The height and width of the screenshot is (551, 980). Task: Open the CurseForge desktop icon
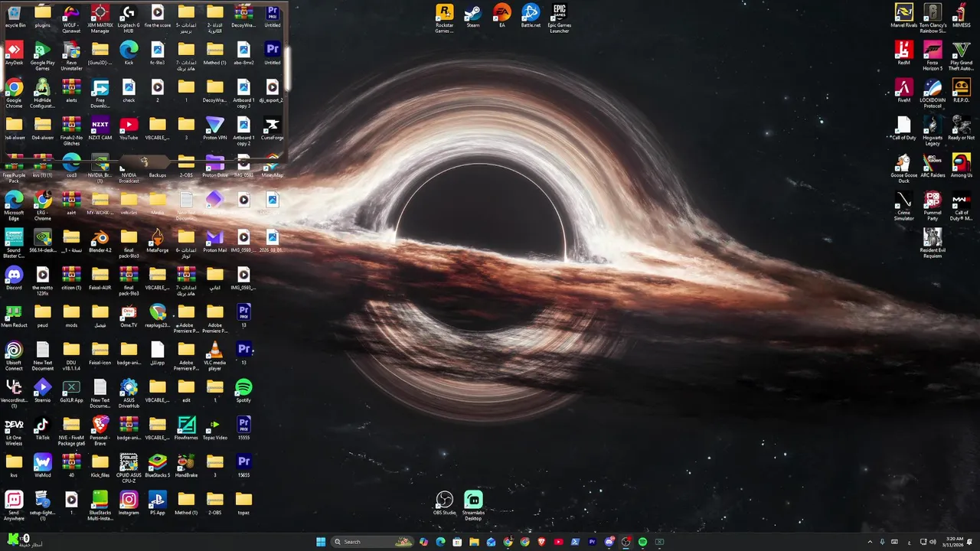[273, 129]
